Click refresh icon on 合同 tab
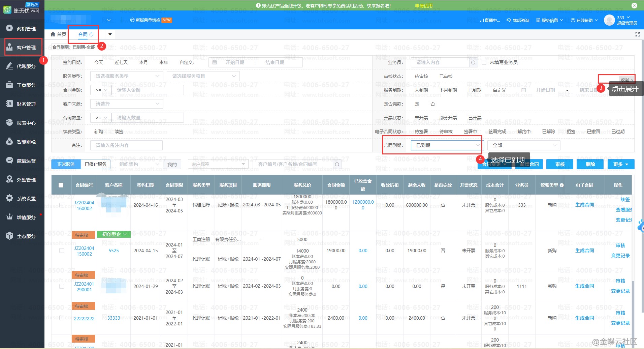This screenshot has height=349, width=644. [91, 34]
